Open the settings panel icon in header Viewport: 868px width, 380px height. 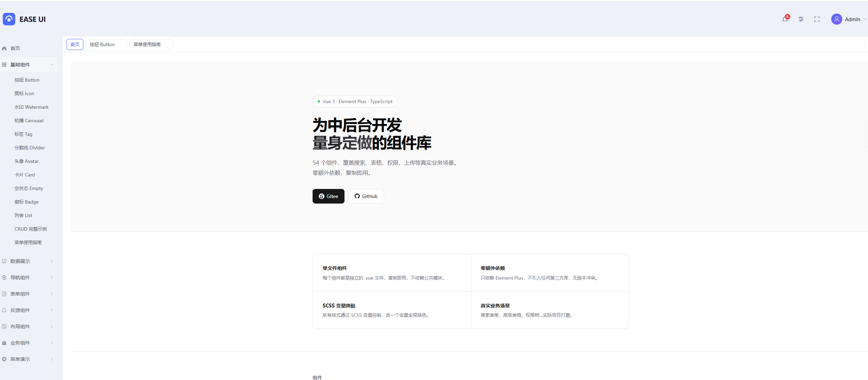coord(801,19)
